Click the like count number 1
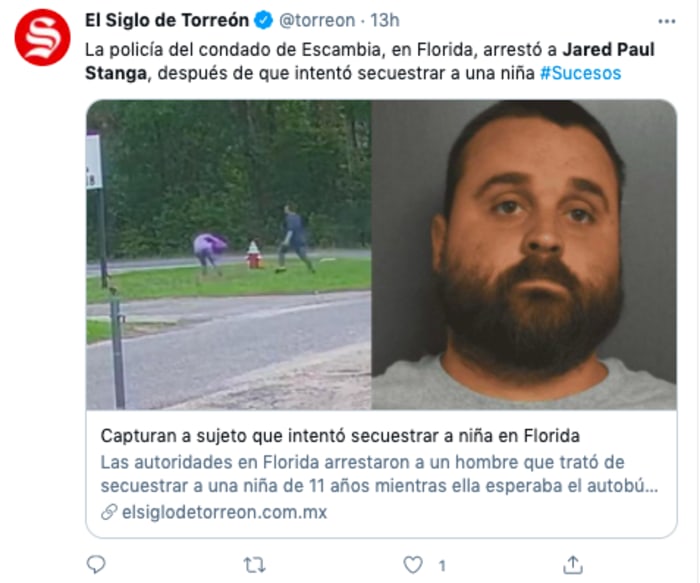700x583 pixels. coord(442,566)
